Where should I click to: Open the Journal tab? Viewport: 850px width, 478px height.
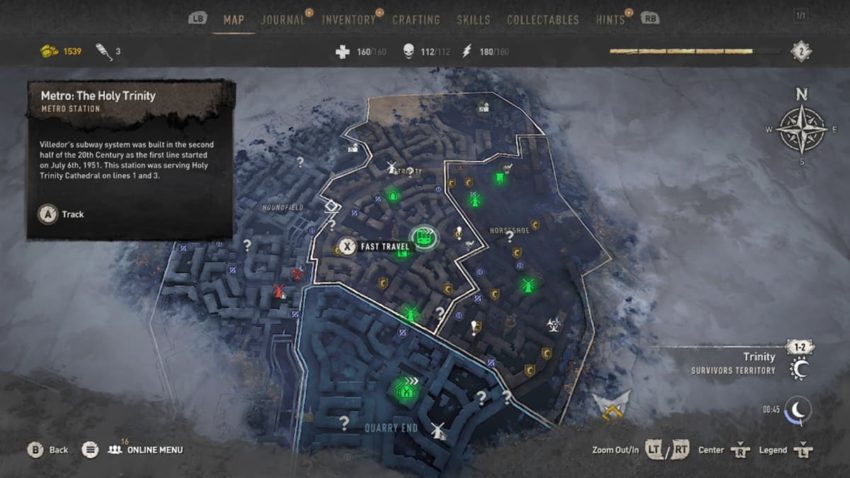click(283, 20)
